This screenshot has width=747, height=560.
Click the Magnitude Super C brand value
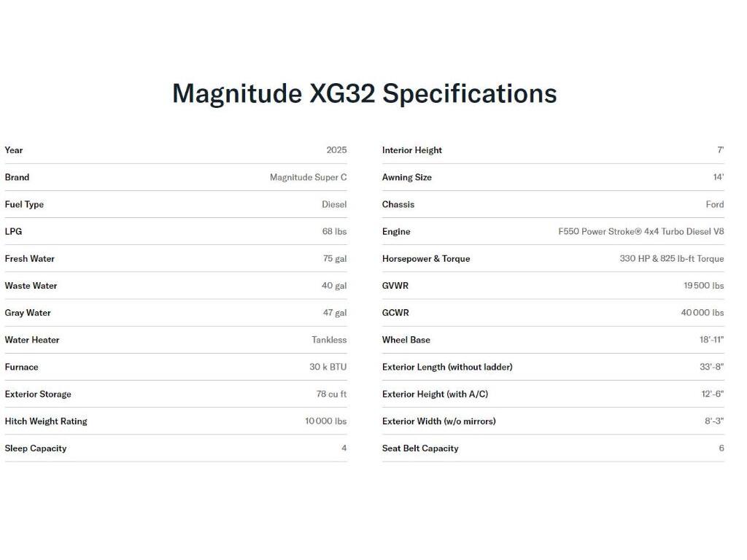tap(308, 177)
